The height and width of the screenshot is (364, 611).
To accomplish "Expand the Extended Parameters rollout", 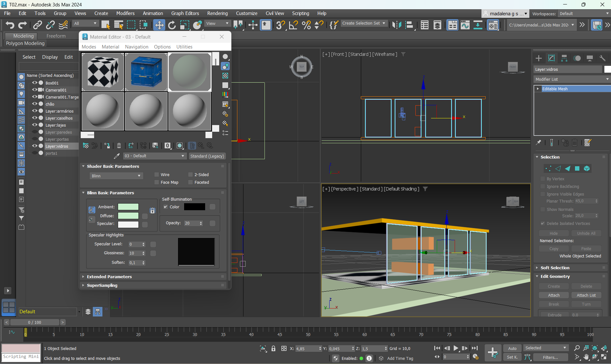I will (x=109, y=277).
